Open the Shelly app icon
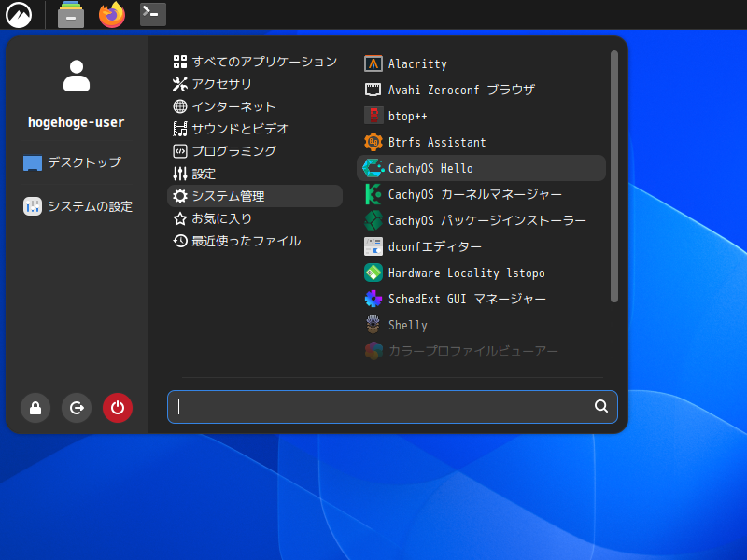Screen dimensions: 747x560 tap(373, 325)
